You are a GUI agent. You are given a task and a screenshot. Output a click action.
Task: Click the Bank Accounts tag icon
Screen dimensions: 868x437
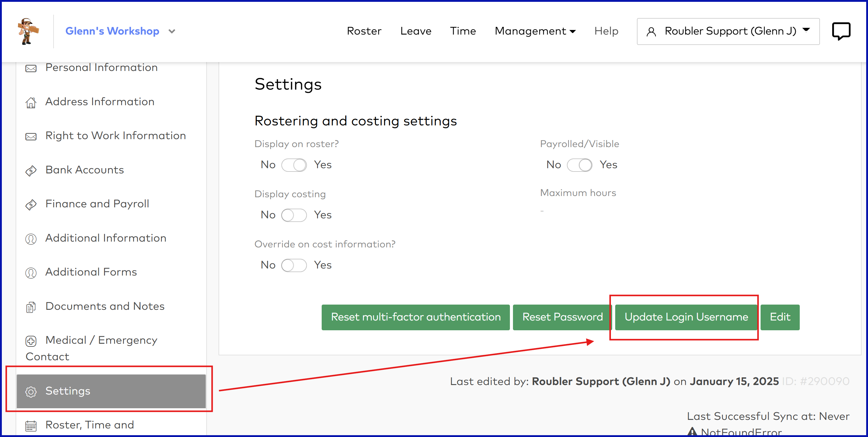click(x=31, y=171)
